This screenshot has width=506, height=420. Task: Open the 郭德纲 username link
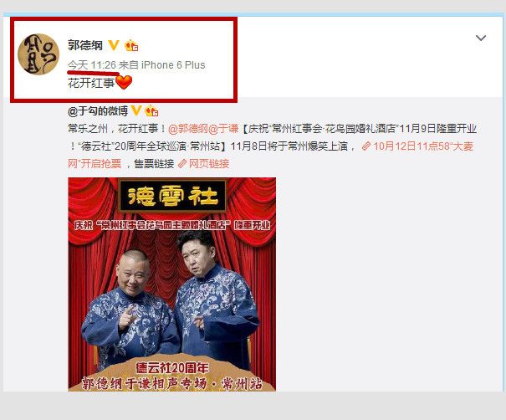tap(85, 45)
